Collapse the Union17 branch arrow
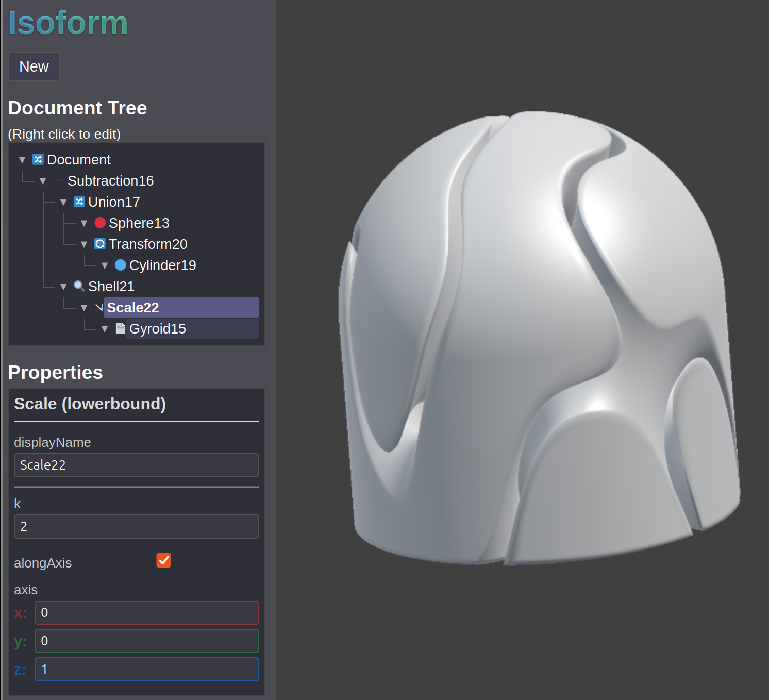 tap(63, 202)
